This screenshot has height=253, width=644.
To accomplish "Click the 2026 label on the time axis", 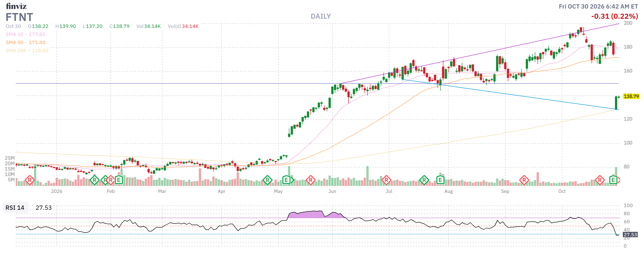I will (x=57, y=192).
